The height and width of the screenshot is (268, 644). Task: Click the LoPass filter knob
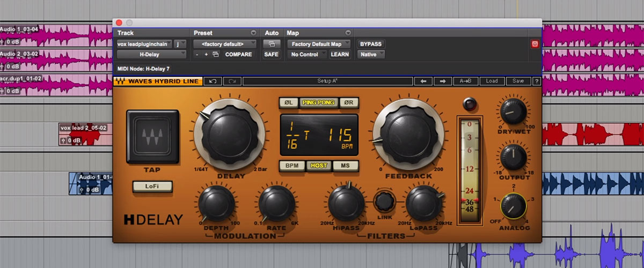(424, 203)
